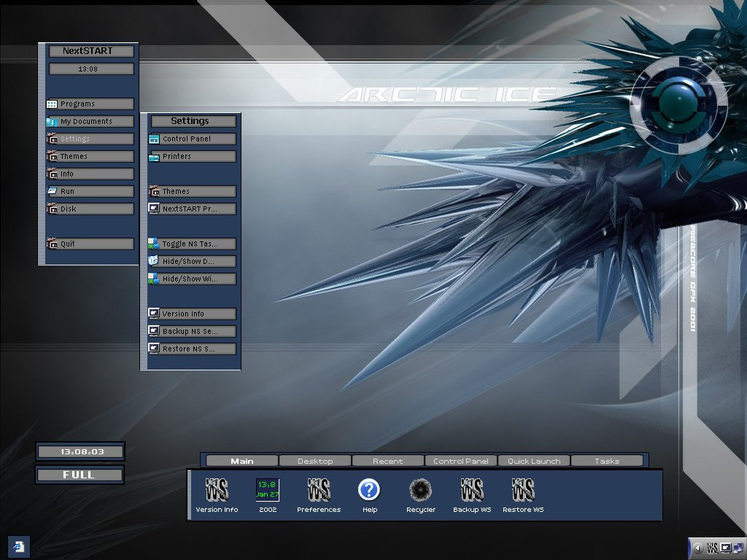Click the NextSTART title button
The width and height of the screenshot is (747, 560).
[91, 51]
